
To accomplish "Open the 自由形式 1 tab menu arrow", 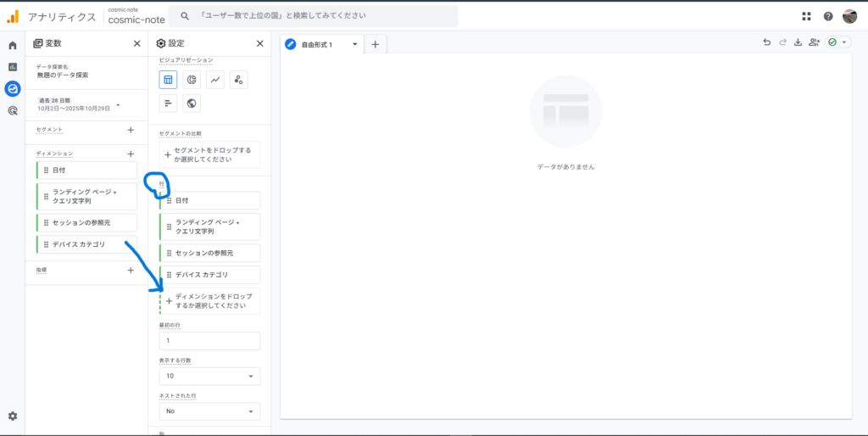I will 355,44.
